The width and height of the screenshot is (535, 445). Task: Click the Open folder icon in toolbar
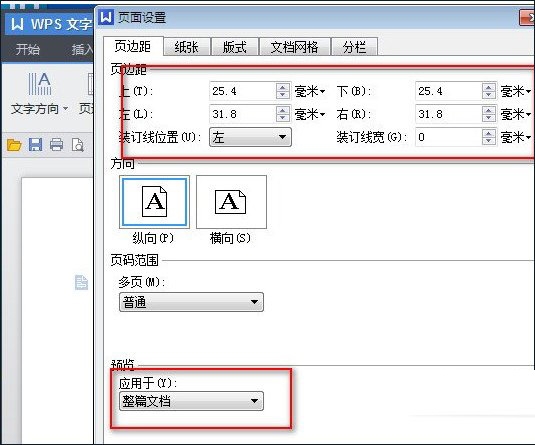click(14, 145)
